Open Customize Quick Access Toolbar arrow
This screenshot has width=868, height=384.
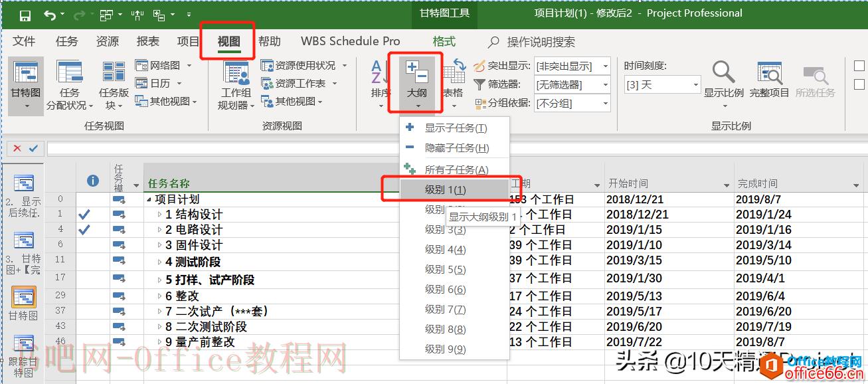(x=189, y=15)
